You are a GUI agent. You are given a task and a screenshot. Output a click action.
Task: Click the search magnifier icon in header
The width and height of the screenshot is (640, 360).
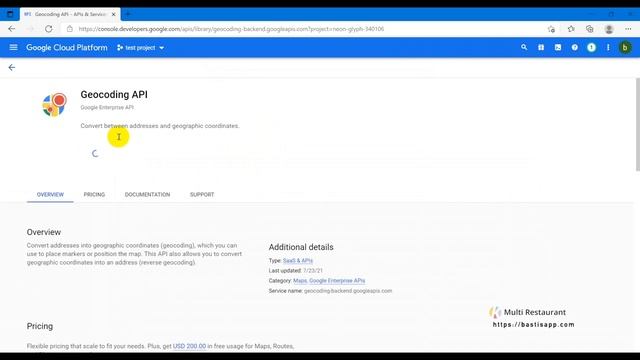(524, 47)
